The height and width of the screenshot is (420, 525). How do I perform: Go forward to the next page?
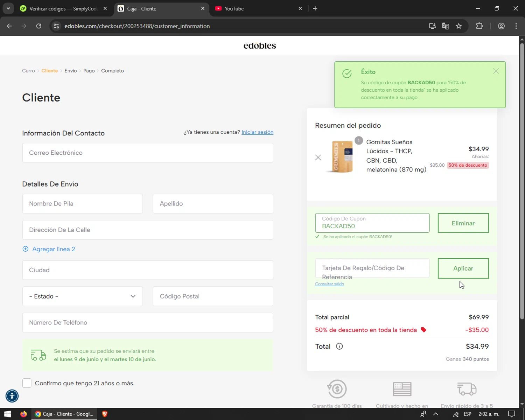24,26
